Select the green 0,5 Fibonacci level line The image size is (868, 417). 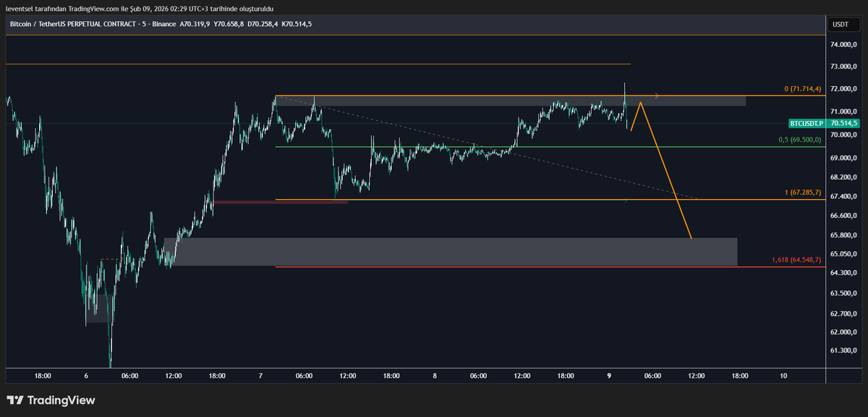[550, 147]
